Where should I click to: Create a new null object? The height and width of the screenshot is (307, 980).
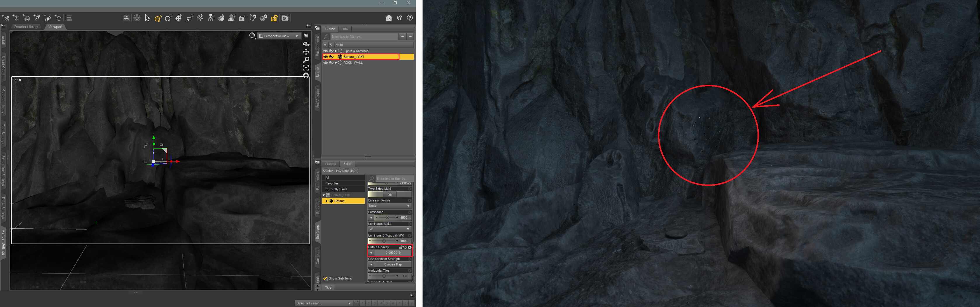click(59, 18)
